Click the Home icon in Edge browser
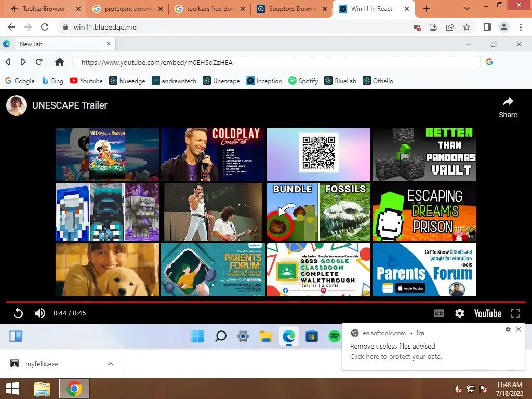 tap(60, 62)
